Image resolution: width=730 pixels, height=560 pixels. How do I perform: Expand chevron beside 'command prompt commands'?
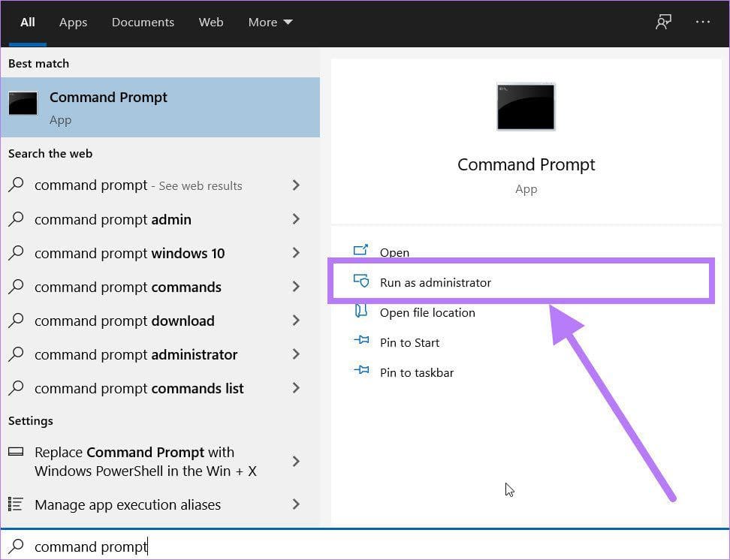296,286
